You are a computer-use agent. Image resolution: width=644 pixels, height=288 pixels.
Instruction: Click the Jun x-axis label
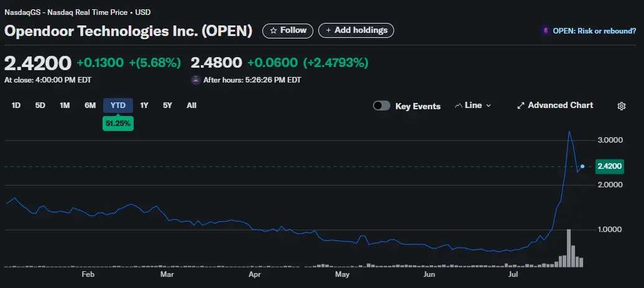pos(429,274)
